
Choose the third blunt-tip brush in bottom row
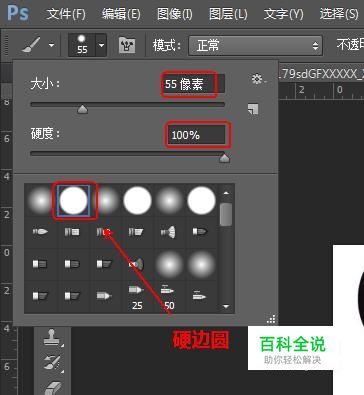(x=104, y=296)
